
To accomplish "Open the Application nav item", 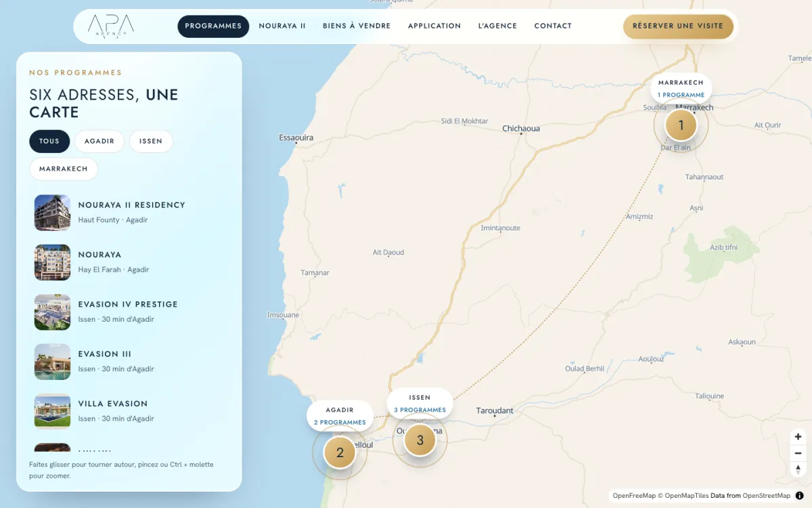I will tap(434, 26).
